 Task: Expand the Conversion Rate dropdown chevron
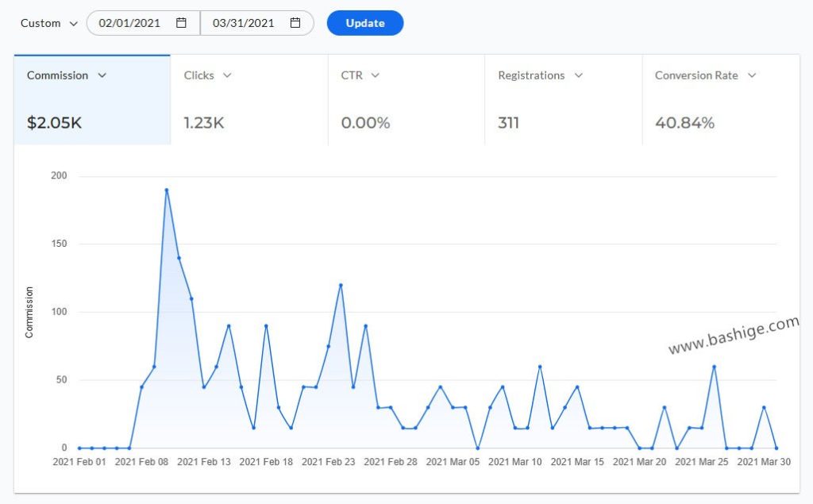[751, 75]
